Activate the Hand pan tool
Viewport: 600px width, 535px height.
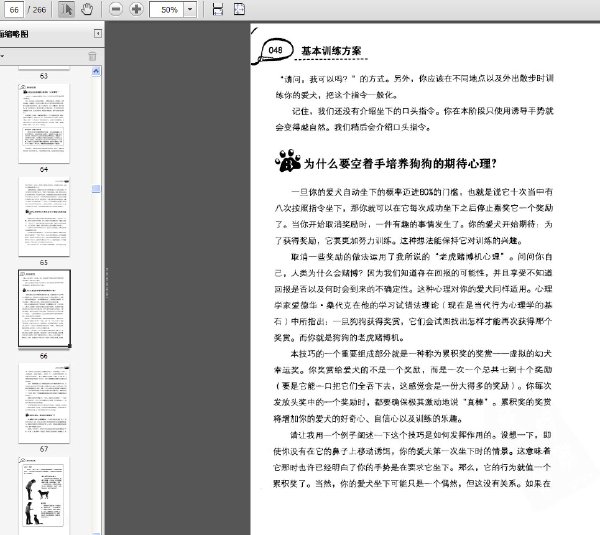click(87, 9)
